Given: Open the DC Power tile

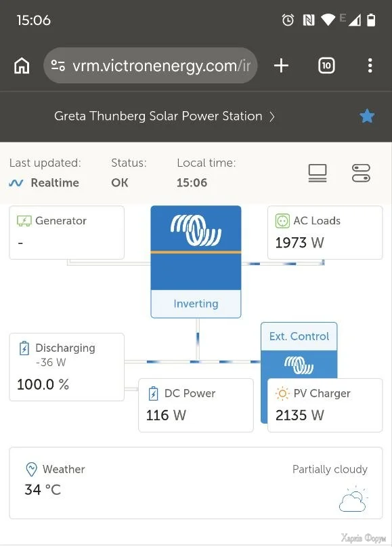Looking at the screenshot, I should click(x=196, y=405).
